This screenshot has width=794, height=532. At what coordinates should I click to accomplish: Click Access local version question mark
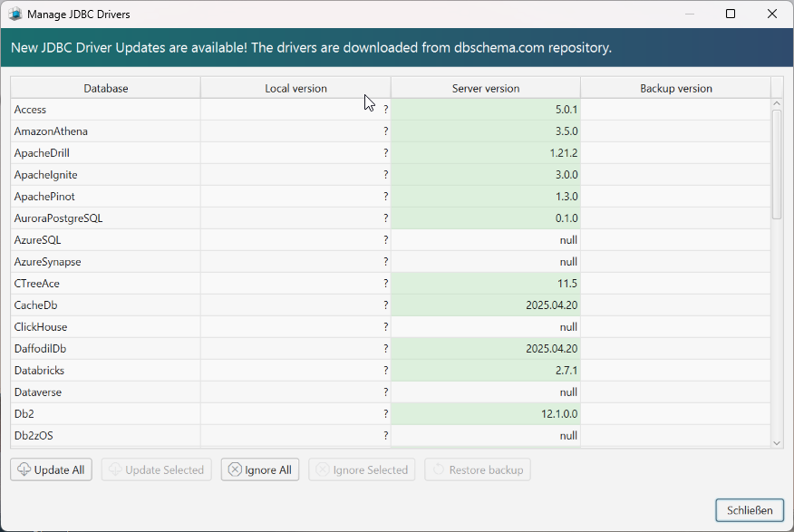click(x=386, y=110)
